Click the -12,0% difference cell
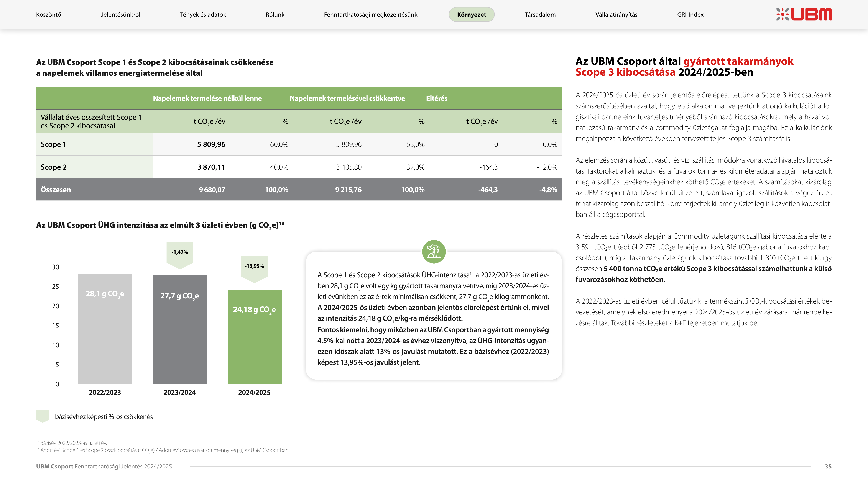 pyautogui.click(x=547, y=167)
